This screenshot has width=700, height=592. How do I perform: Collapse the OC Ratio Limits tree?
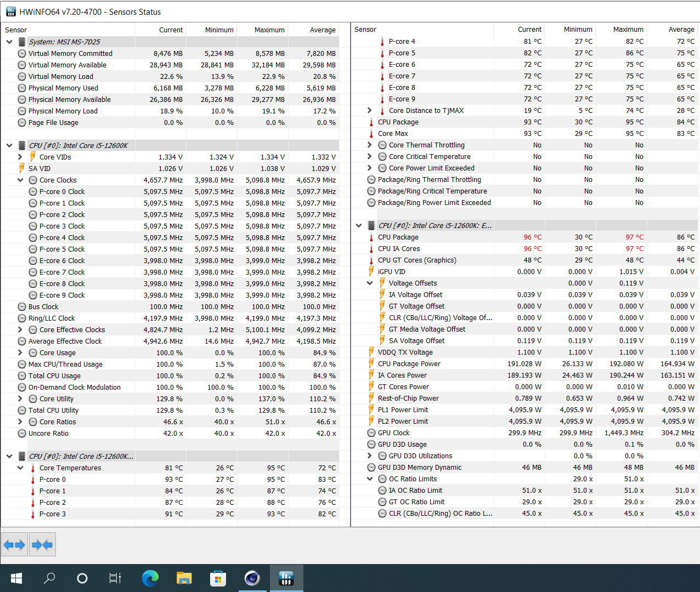point(370,479)
